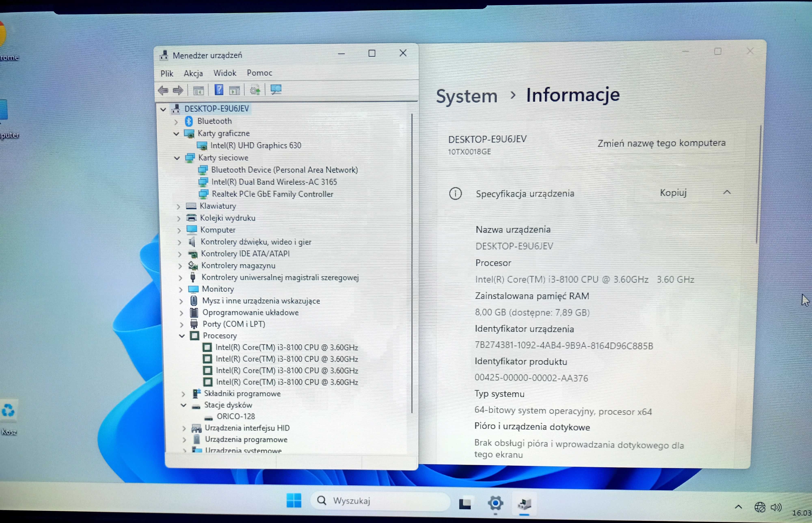Select Intel(R) UHD Graphics 630 device
Viewport: 812px width, 523px height.
pos(256,145)
